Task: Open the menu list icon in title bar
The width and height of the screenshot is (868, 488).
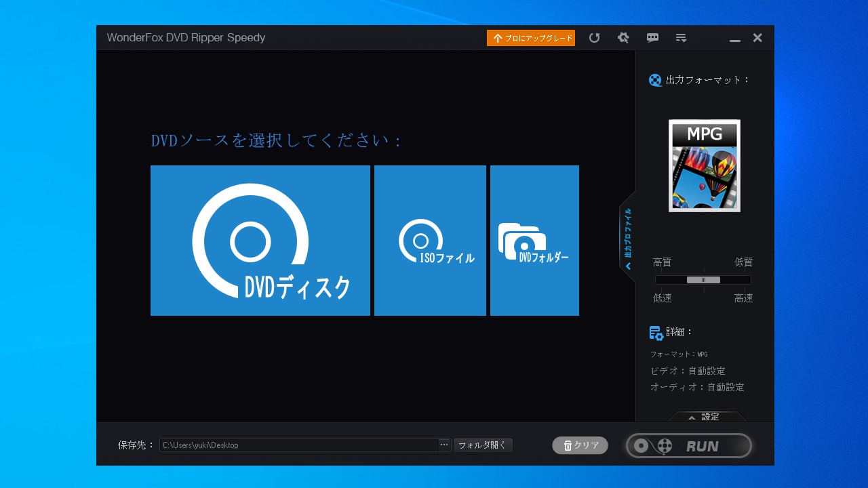Action: tap(682, 38)
